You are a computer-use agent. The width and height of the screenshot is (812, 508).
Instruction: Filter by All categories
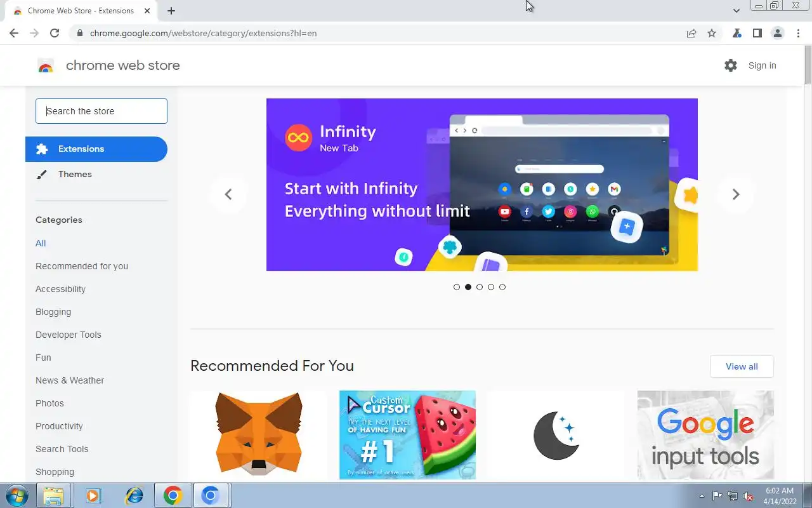(41, 243)
